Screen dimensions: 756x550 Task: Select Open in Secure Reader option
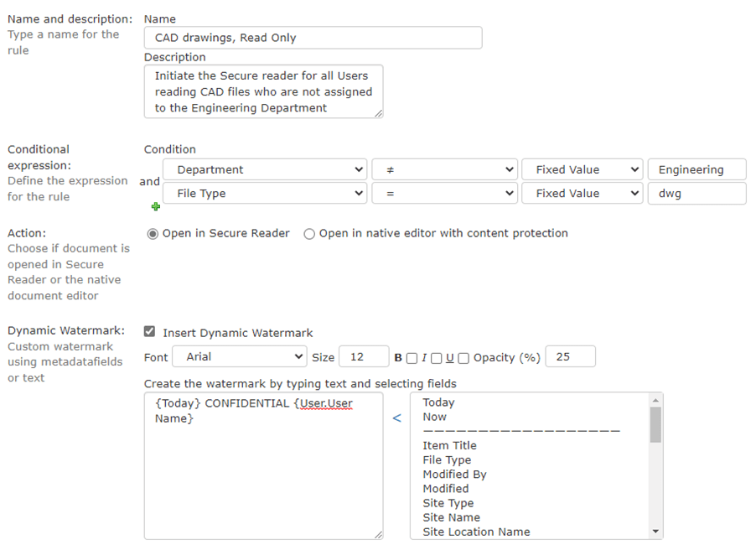(x=153, y=234)
